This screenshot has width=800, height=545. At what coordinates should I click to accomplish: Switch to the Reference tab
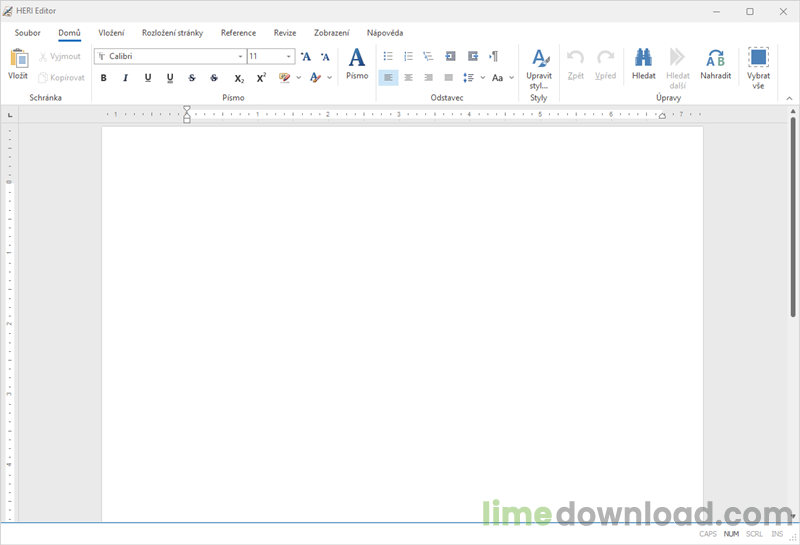tap(238, 33)
